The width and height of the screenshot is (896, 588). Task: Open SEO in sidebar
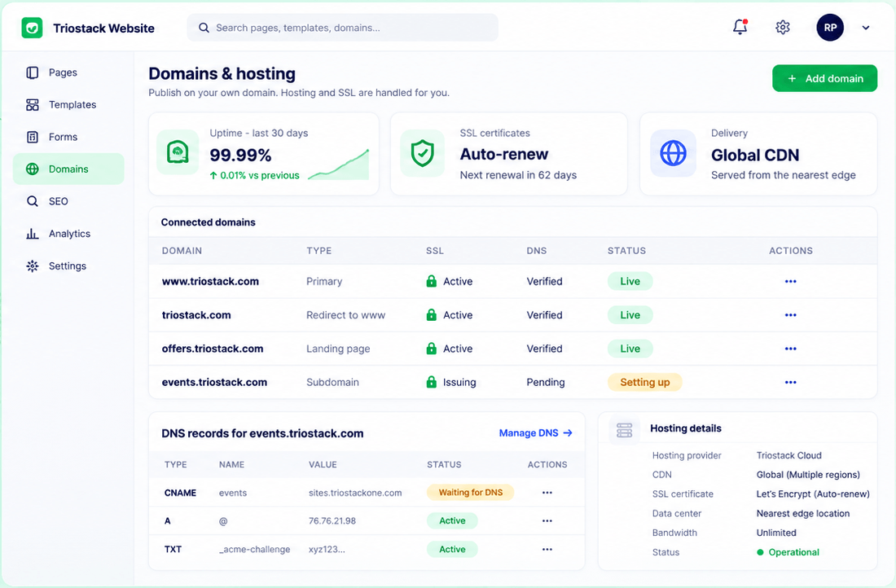68,201
